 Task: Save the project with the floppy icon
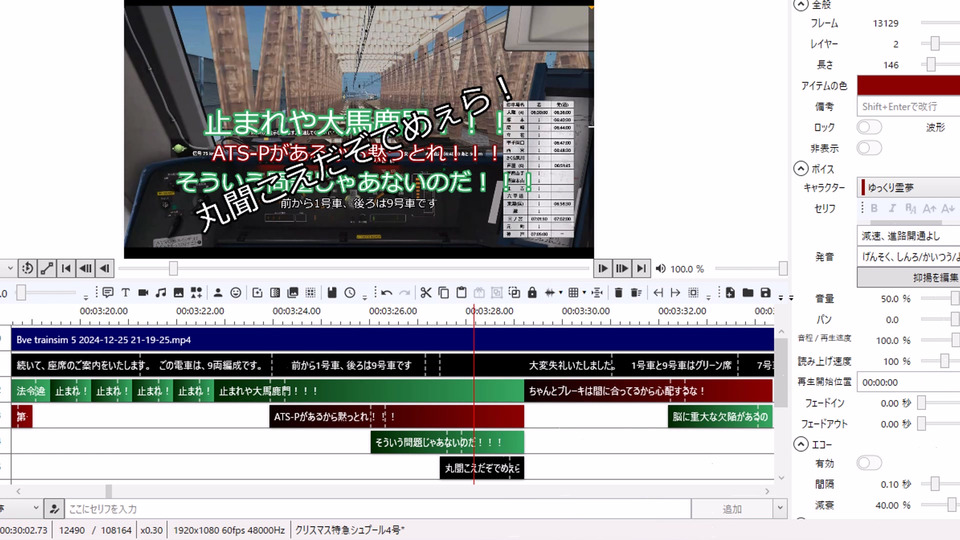(765, 293)
